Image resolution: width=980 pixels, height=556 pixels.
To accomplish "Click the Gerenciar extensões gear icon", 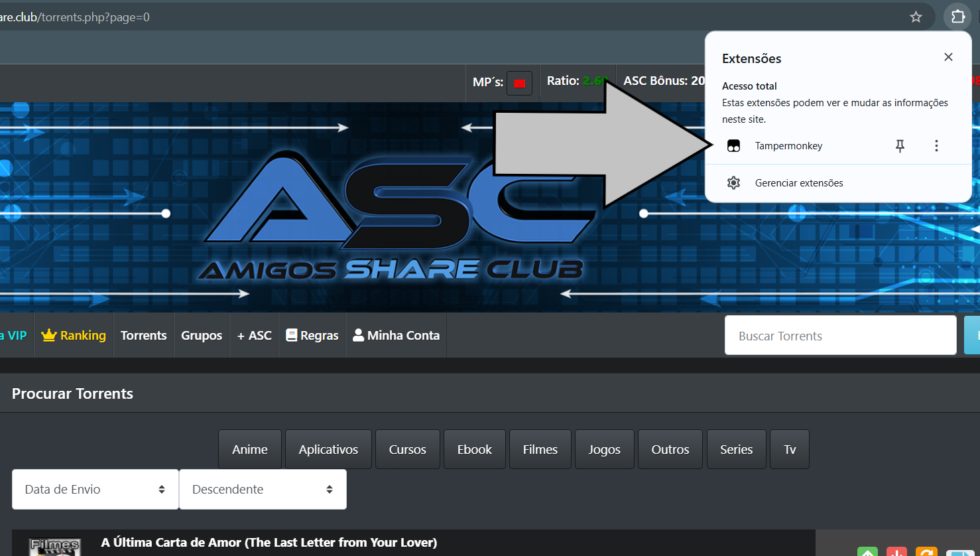I will [x=733, y=183].
